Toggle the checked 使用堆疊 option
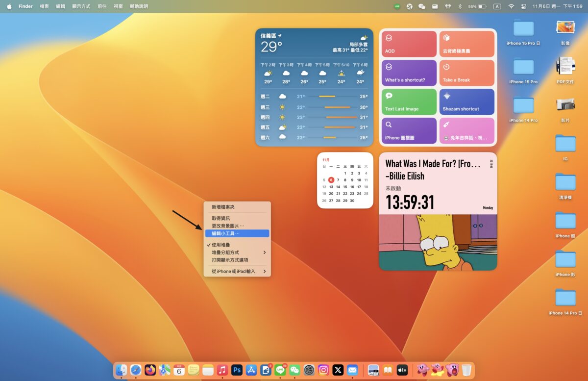 click(237, 245)
